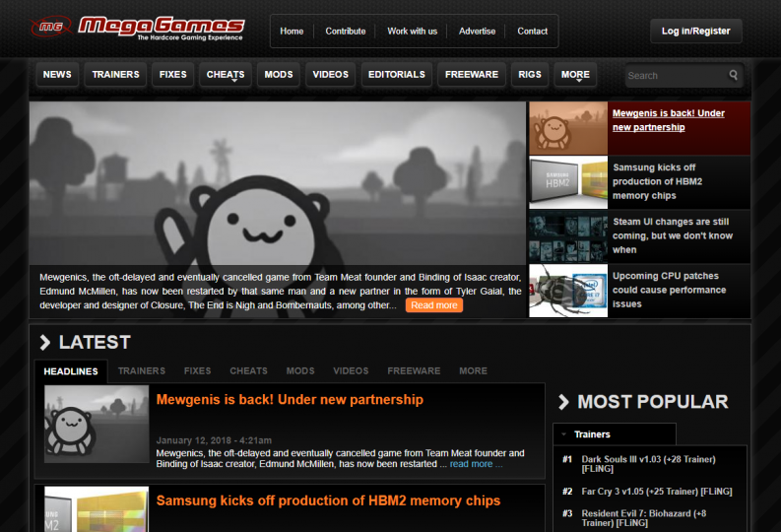
Task: Go to the FIXES navigation section
Action: tap(172, 75)
